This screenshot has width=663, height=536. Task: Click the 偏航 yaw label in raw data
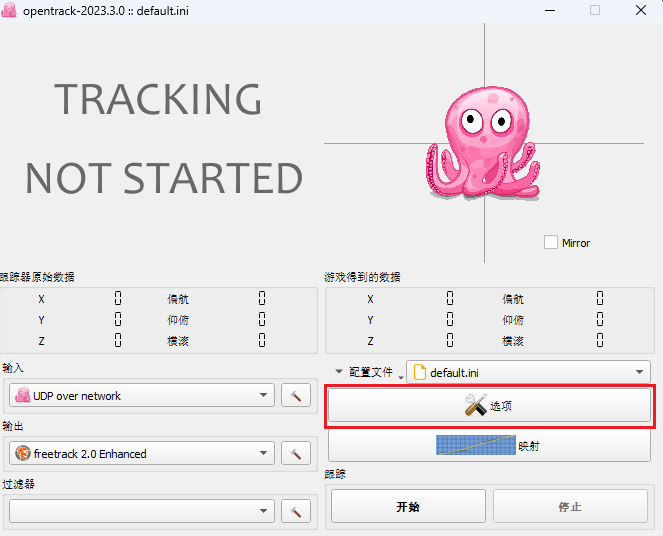178,299
